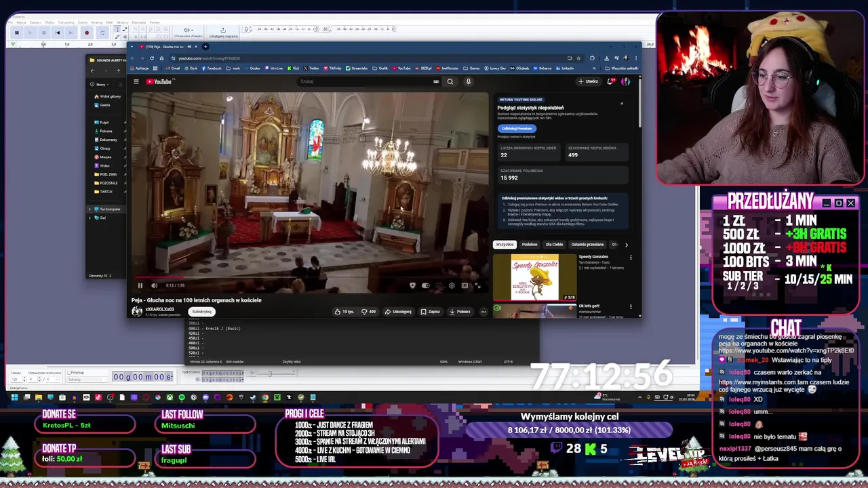Open Audacity Edycja menu
This screenshot has width=868, height=488.
[x=21, y=22]
